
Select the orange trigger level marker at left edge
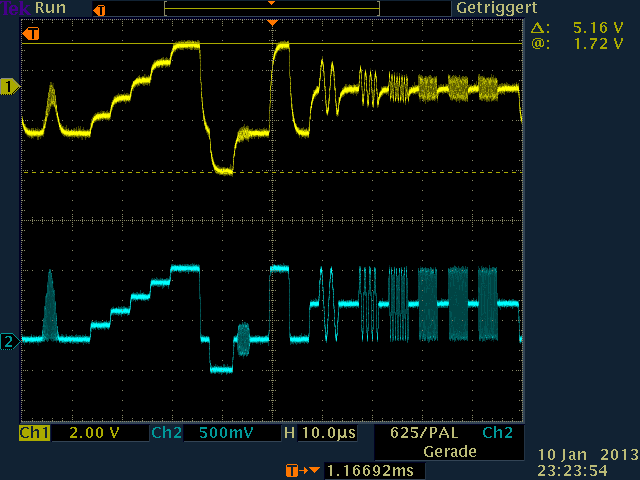[x=32, y=35]
